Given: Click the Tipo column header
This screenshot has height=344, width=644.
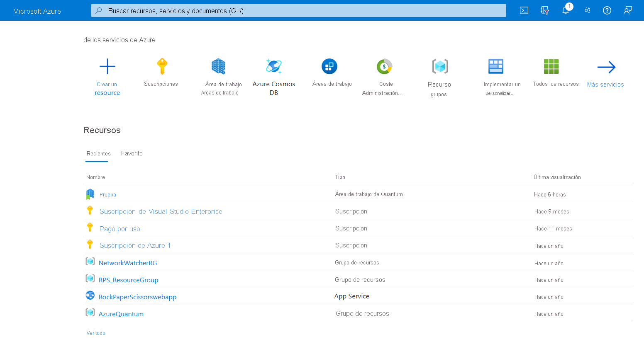Looking at the screenshot, I should coord(340,177).
